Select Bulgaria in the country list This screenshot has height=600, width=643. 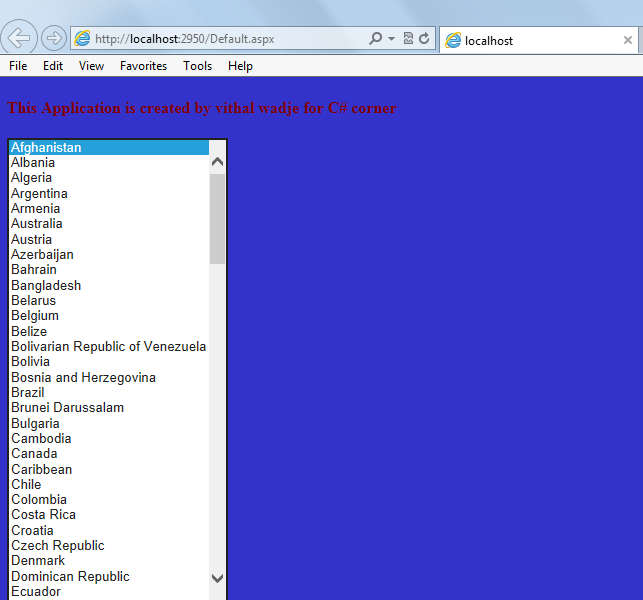[x=109, y=423]
